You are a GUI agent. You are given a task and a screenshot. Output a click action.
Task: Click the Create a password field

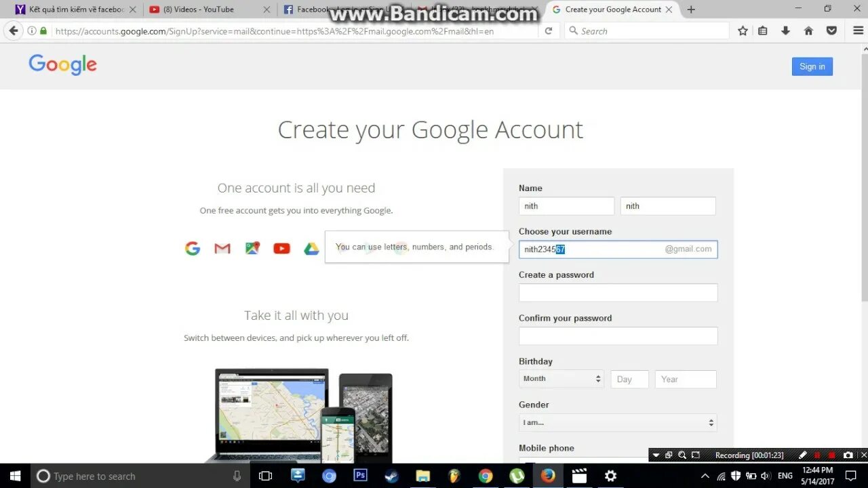pyautogui.click(x=618, y=293)
